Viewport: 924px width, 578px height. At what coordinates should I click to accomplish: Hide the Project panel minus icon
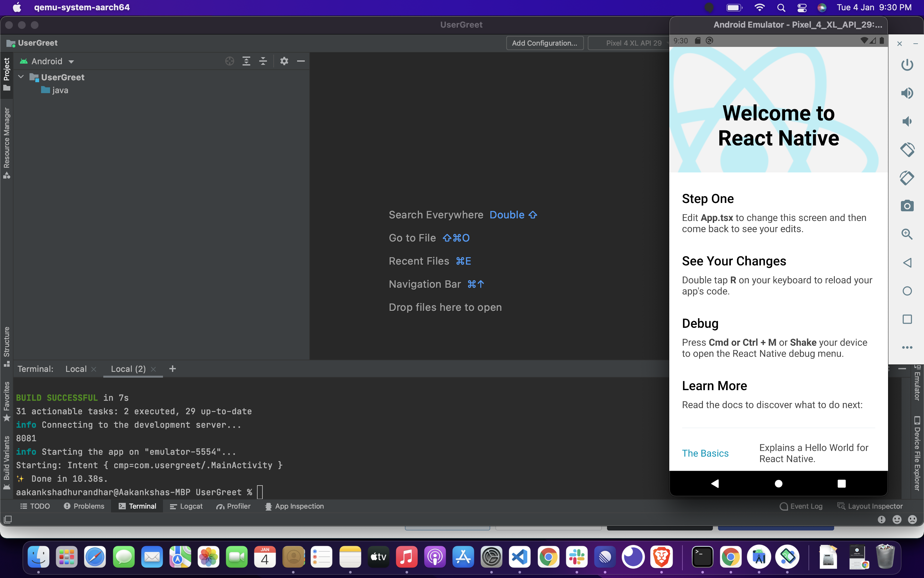click(x=301, y=61)
